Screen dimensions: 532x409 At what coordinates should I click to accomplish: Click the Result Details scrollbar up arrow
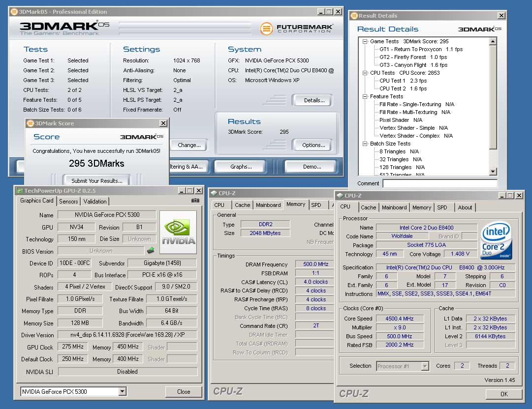[493, 41]
